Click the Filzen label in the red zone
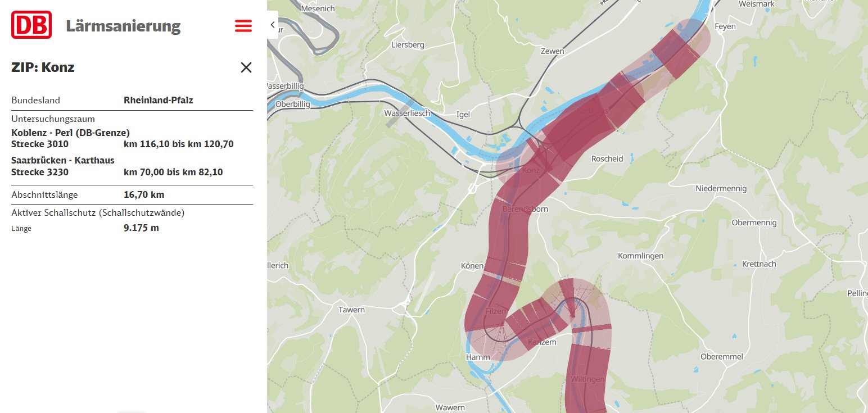Viewport: 868px width, 413px height. [x=496, y=311]
